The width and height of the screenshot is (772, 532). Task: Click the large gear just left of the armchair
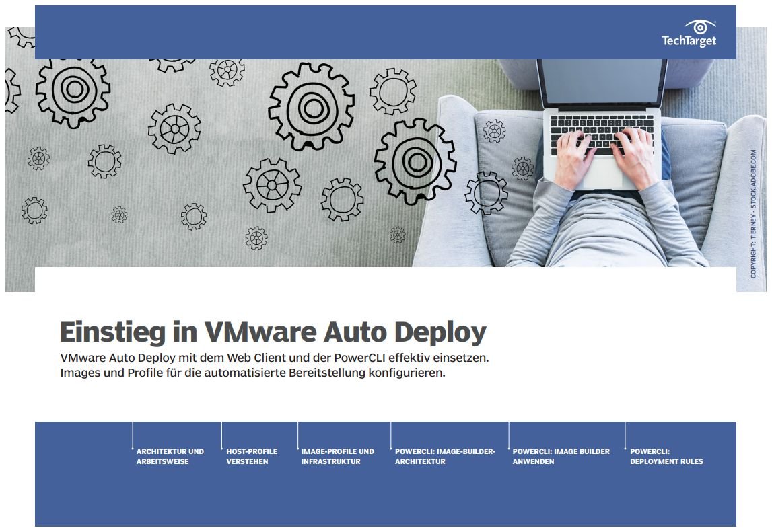tap(415, 161)
